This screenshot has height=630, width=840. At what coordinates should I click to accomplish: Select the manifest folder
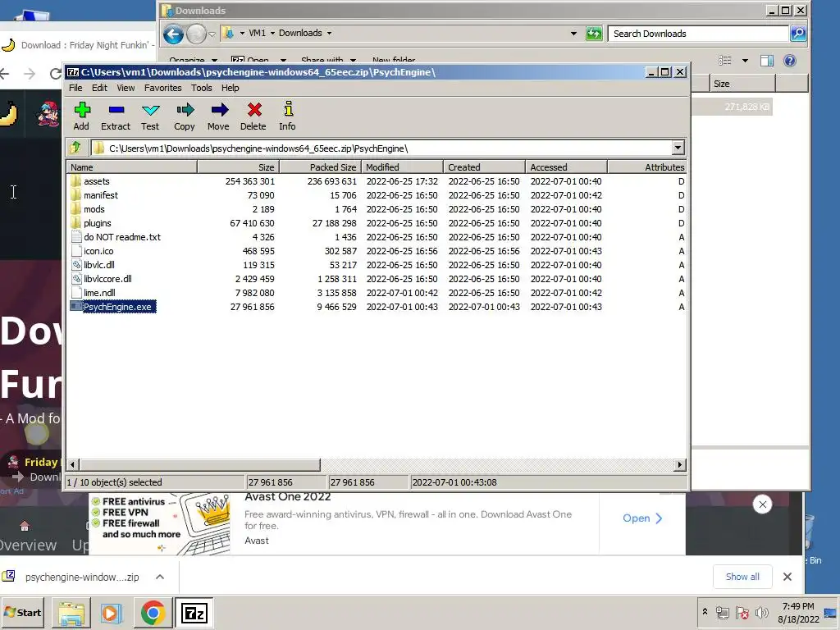coord(101,195)
